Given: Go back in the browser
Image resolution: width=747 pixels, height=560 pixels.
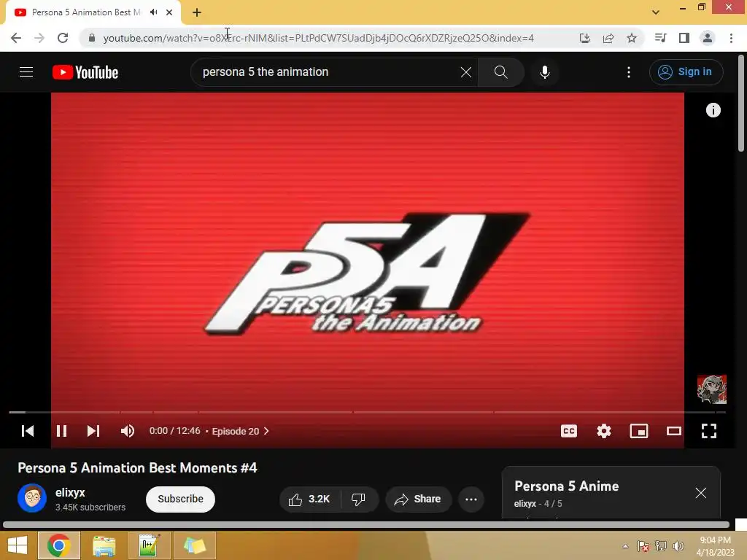Looking at the screenshot, I should point(16,38).
